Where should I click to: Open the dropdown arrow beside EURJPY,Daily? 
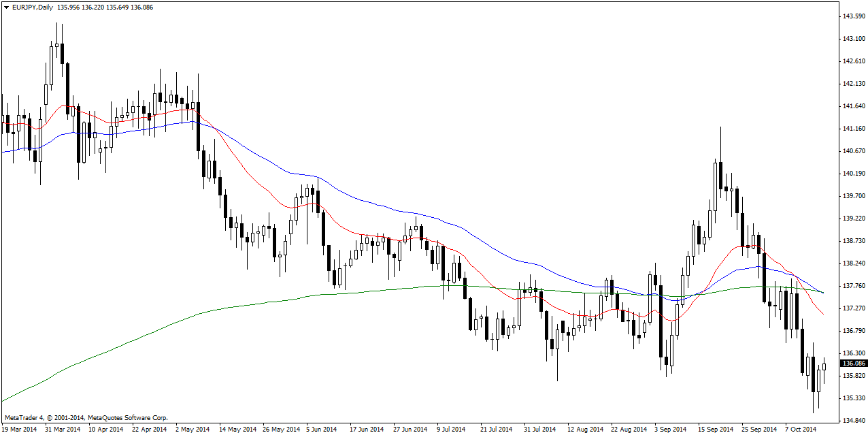click(6, 6)
